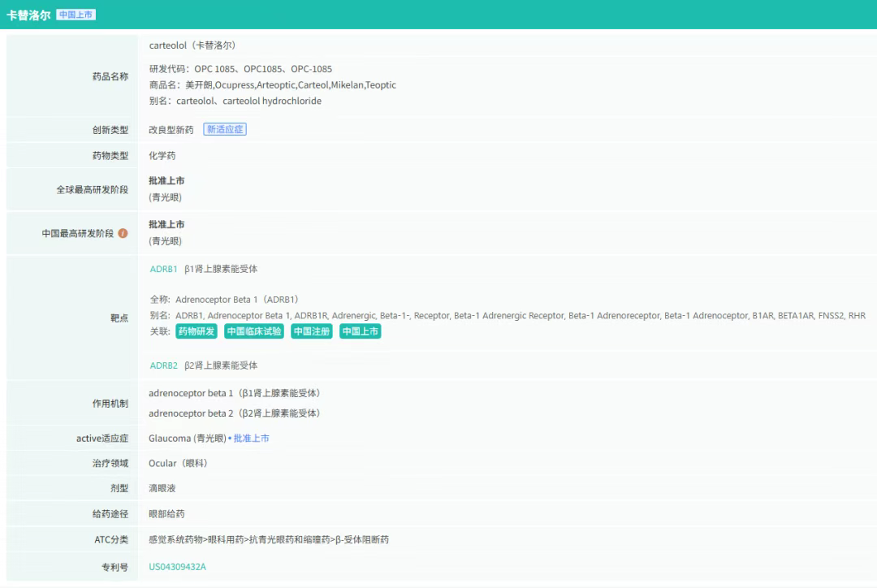This screenshot has width=877, height=588.
Task: Click the 新适应症 tag
Action: pyautogui.click(x=225, y=129)
